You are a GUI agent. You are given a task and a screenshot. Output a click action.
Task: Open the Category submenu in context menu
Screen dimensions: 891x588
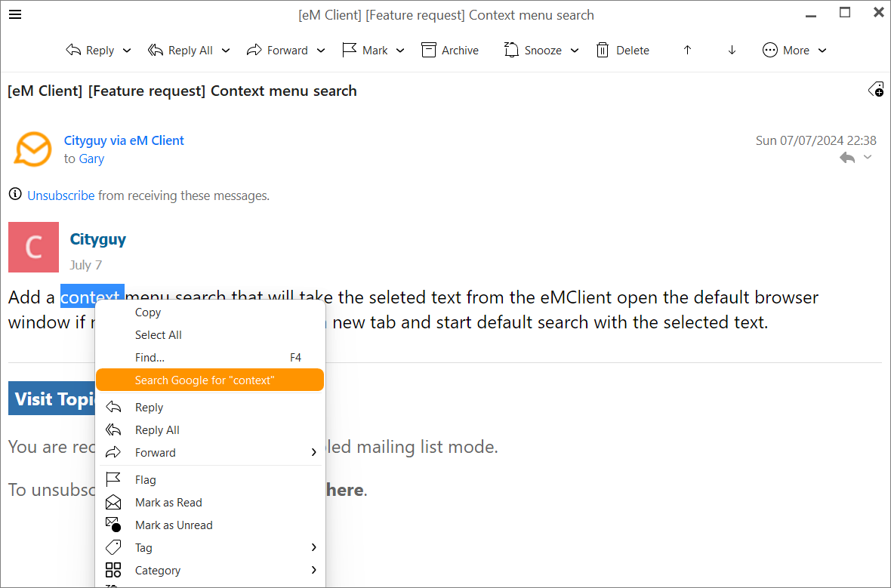click(210, 571)
